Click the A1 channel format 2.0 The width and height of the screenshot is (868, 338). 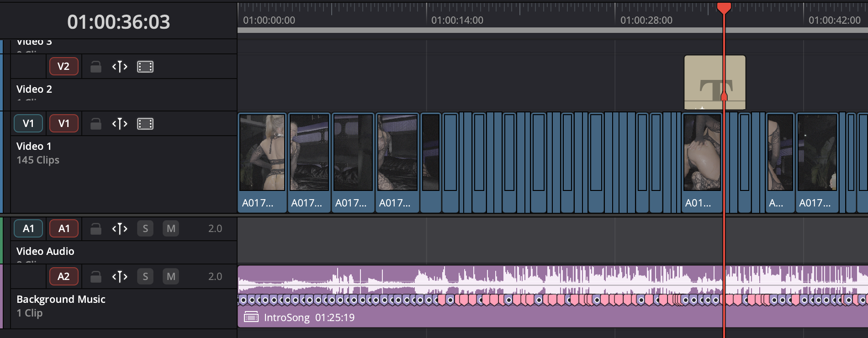(x=215, y=228)
